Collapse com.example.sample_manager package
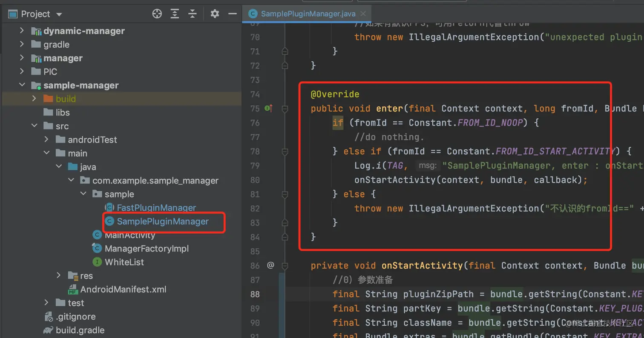This screenshot has height=338, width=644. (x=71, y=180)
